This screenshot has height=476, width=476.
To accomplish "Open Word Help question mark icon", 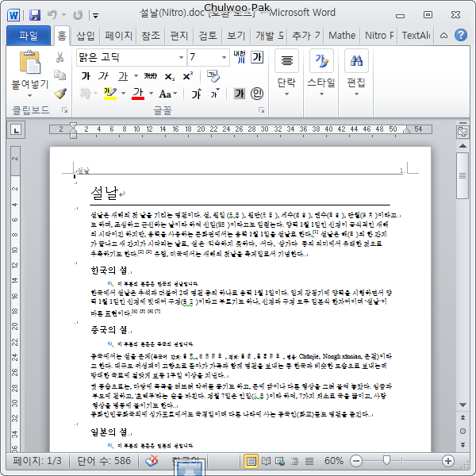I will [x=461, y=35].
